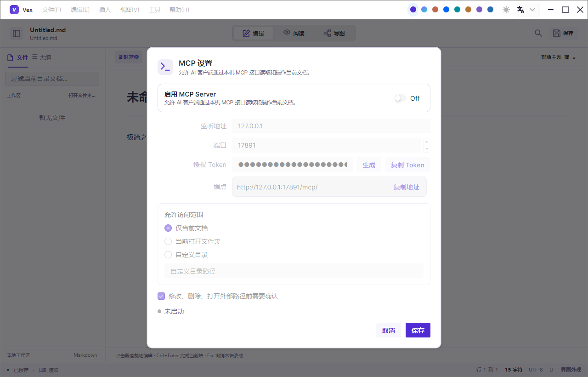Click the 打开文件夹... link in sidebar
Screen dimensions: 588x377
point(82,96)
